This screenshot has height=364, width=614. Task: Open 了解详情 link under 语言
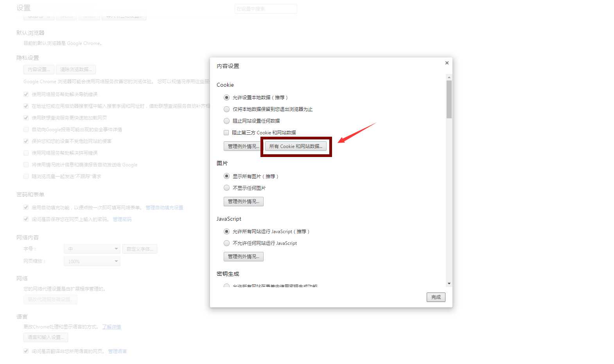[x=111, y=327]
